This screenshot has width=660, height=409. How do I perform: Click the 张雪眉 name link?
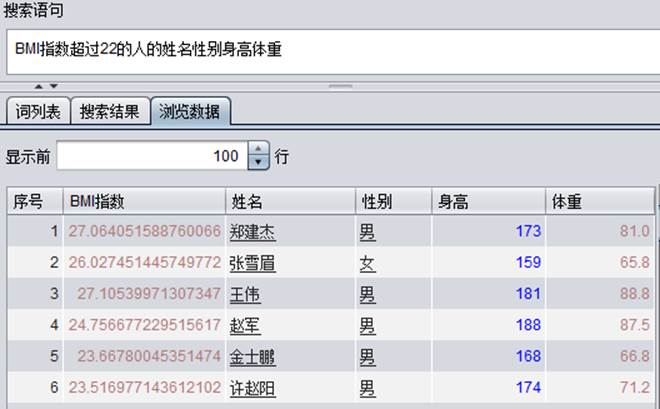[251, 263]
